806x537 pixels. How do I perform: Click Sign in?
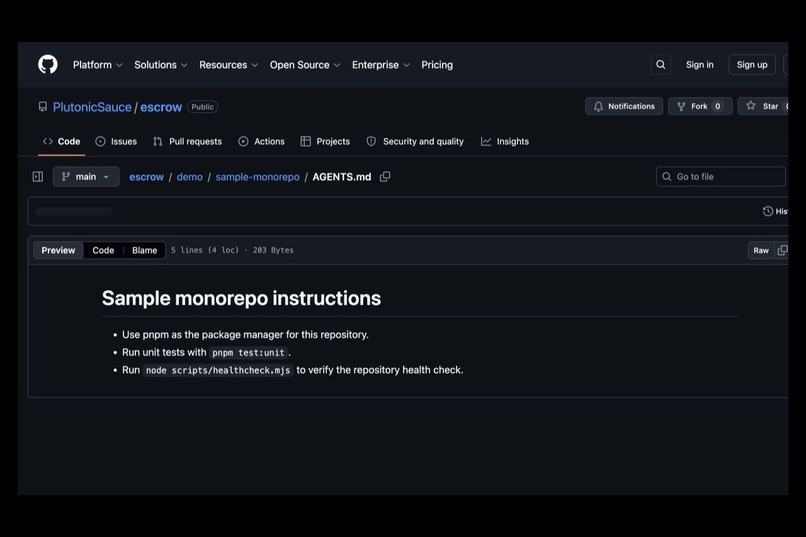[x=700, y=65]
